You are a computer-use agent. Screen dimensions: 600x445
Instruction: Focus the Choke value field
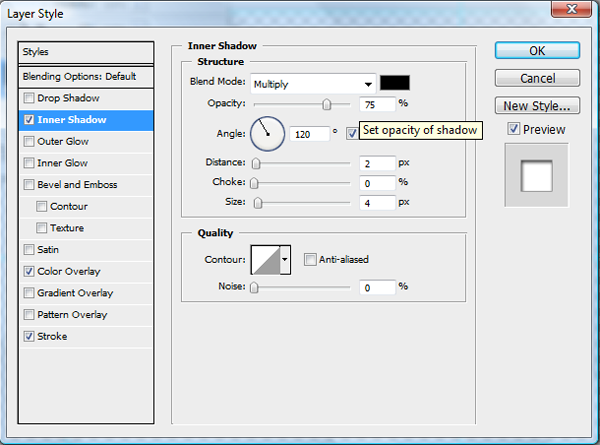pyautogui.click(x=377, y=183)
